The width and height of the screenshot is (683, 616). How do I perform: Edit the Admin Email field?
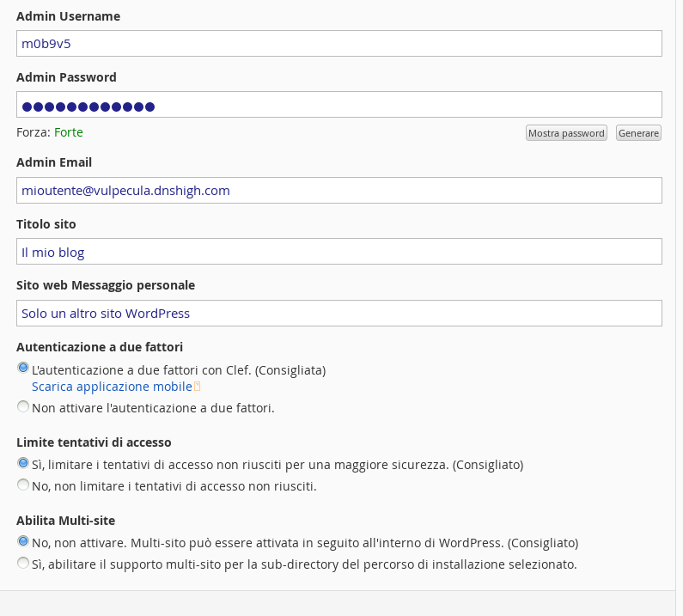pos(338,190)
